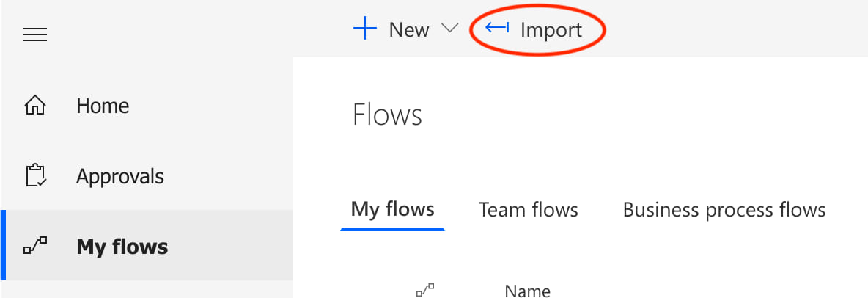Click the New flow button label
Image resolution: width=868 pixels, height=298 pixels.
tap(409, 30)
